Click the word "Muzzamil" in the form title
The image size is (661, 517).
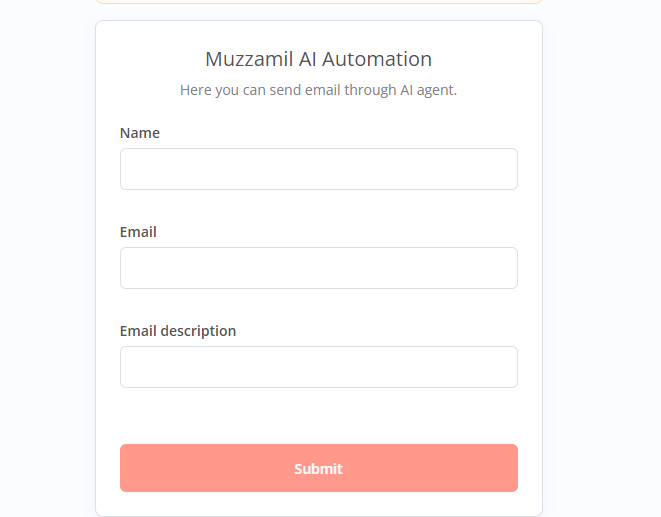click(x=249, y=59)
